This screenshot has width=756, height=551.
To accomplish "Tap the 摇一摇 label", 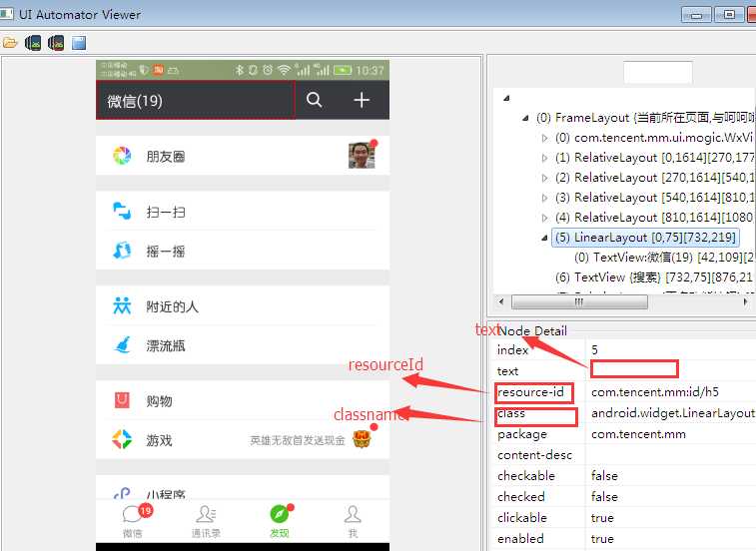I will 166,252.
